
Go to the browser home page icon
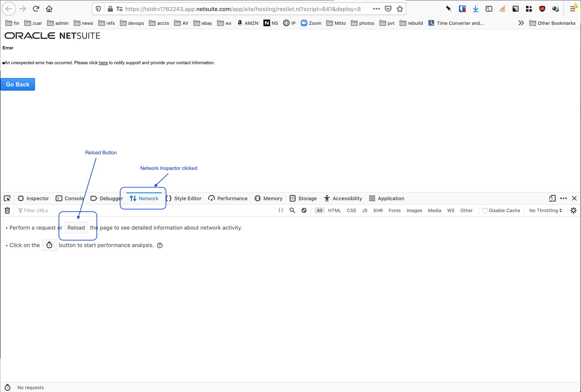click(49, 9)
